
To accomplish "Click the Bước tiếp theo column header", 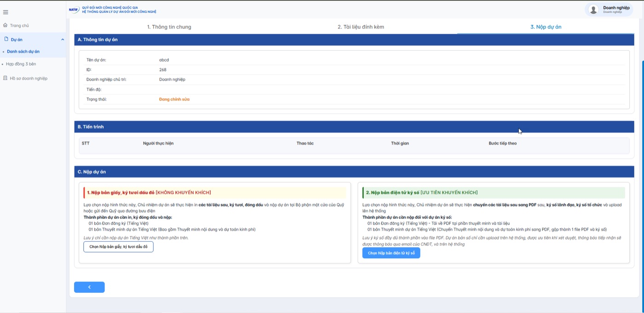I will 503,144.
